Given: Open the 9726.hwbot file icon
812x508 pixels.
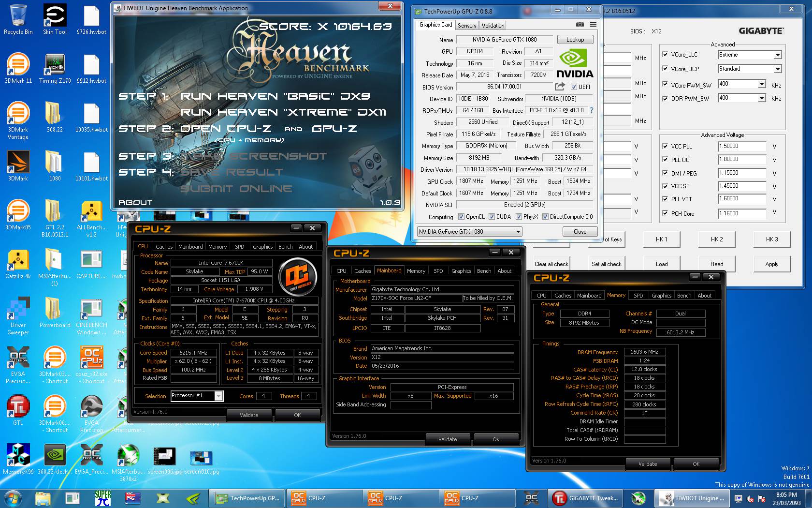Looking at the screenshot, I should pyautogui.click(x=91, y=19).
